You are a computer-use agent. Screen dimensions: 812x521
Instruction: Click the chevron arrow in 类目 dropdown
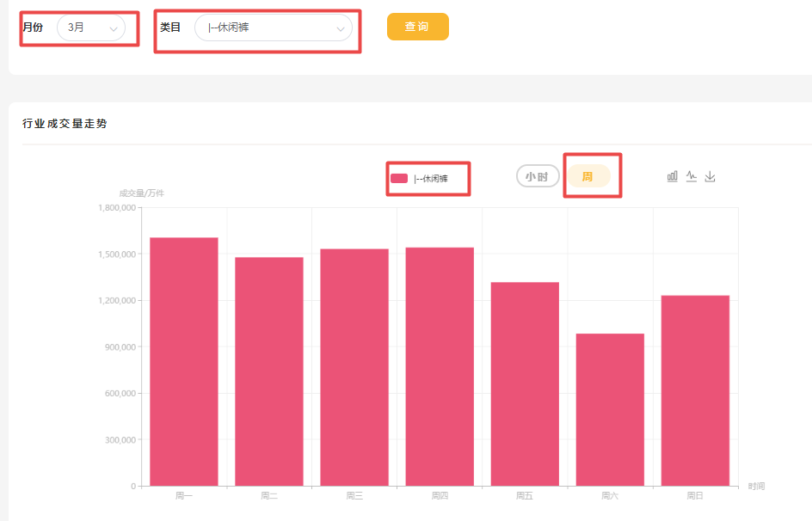coord(340,29)
